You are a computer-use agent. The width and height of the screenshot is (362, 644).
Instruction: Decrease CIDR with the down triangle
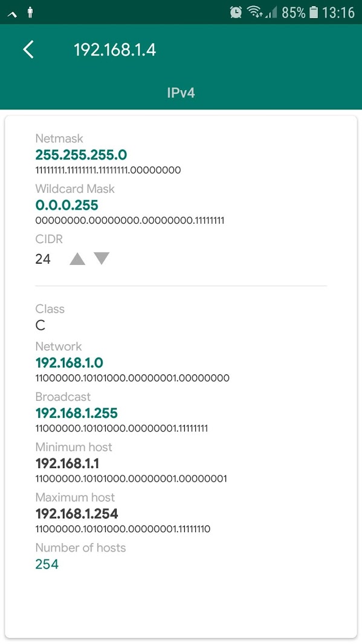click(x=102, y=258)
